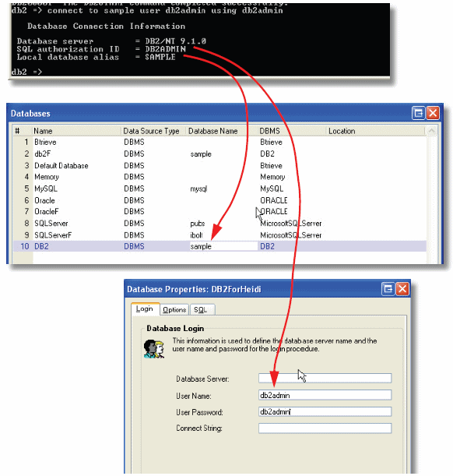Select the SQLServerF database entry
Screen dimensions: 453x476
coord(219,235)
